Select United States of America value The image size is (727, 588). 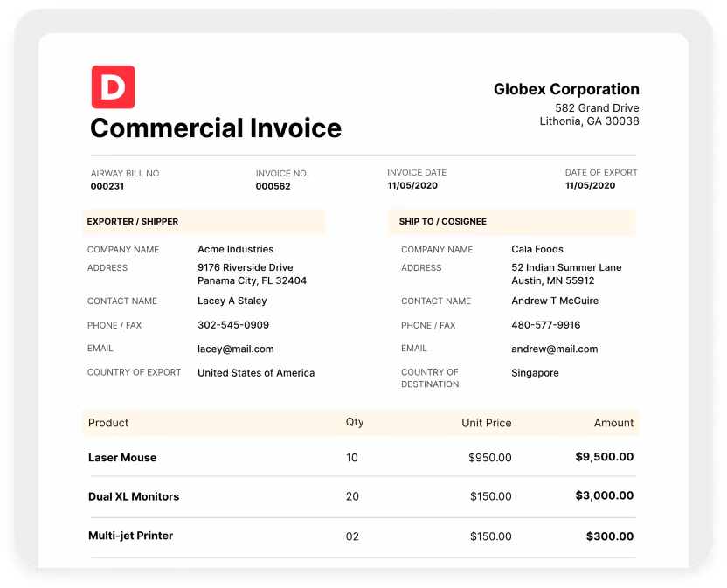(x=256, y=373)
